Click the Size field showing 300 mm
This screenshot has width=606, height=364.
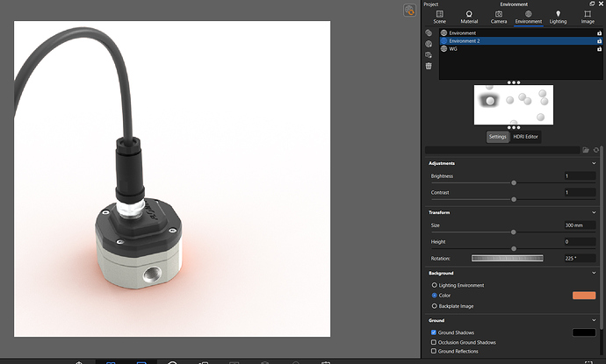[x=580, y=225]
